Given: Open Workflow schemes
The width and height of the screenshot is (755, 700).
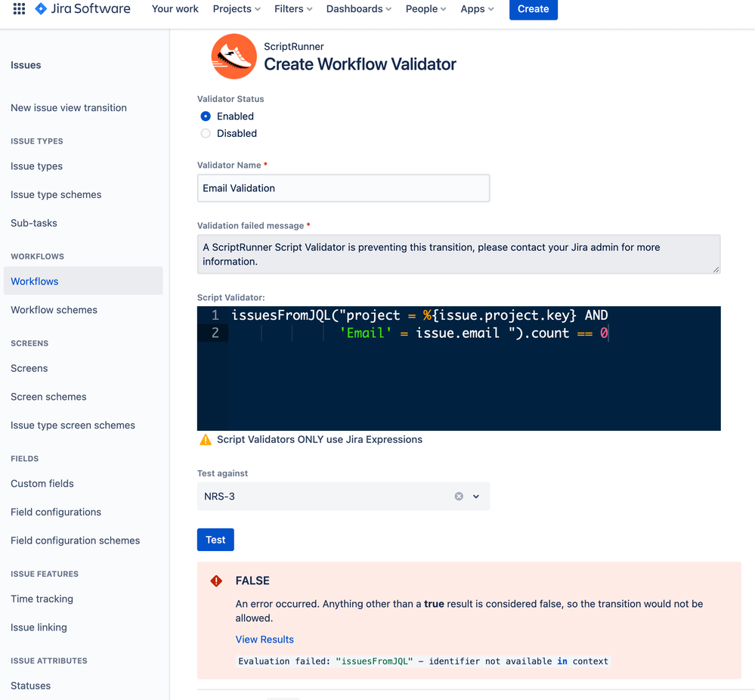Looking at the screenshot, I should [54, 310].
